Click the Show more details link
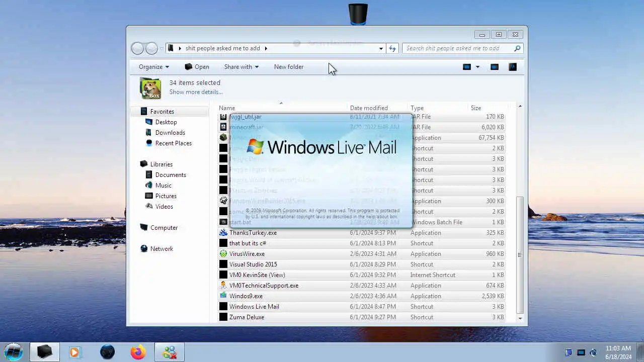The image size is (644, 362). click(196, 92)
